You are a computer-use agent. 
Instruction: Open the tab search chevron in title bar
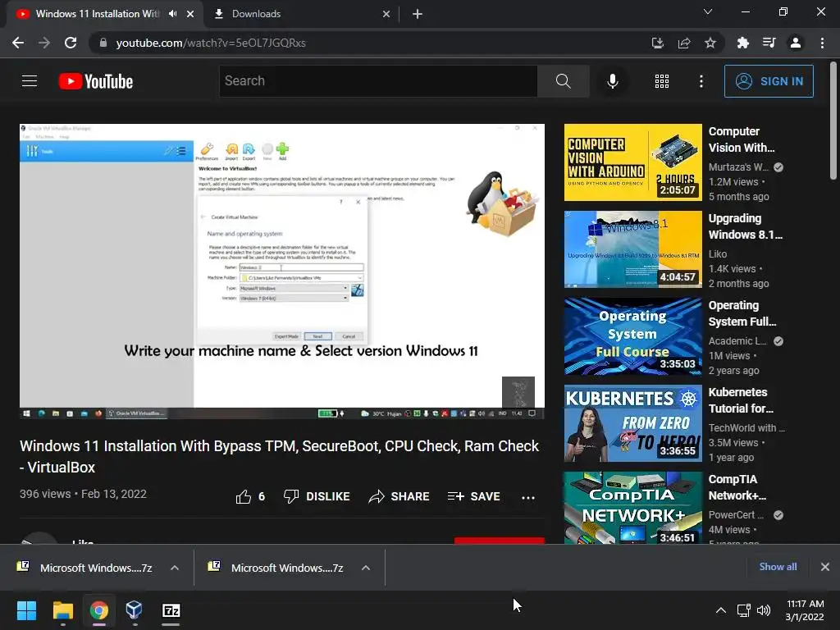coord(708,11)
